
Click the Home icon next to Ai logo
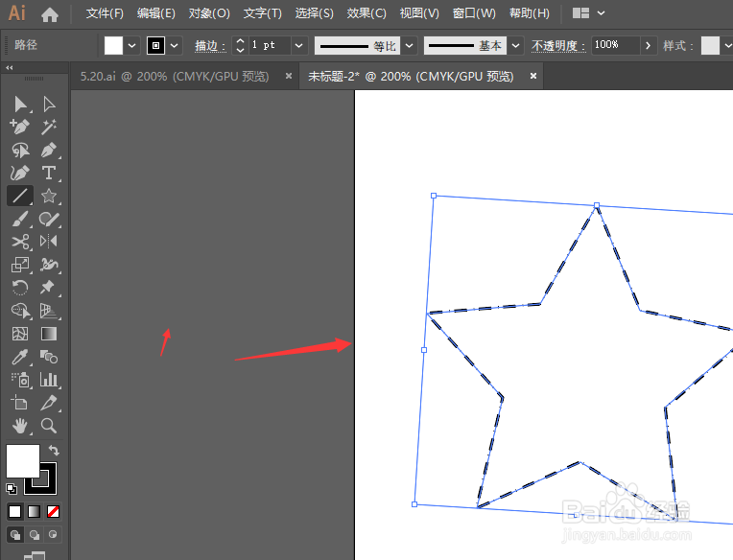tap(50, 14)
